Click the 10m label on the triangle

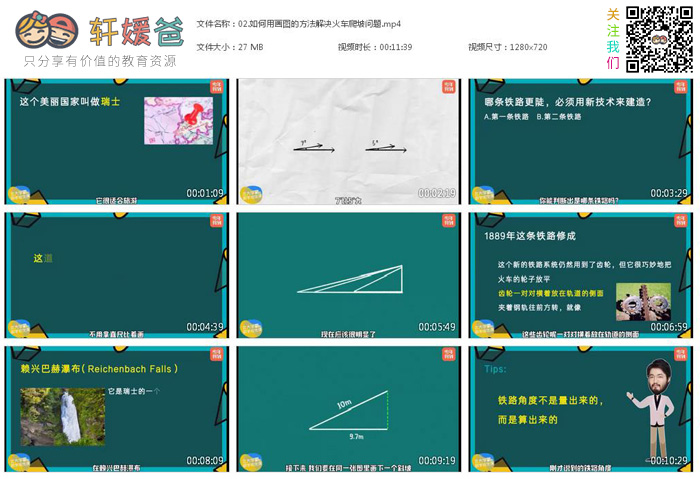(x=344, y=404)
